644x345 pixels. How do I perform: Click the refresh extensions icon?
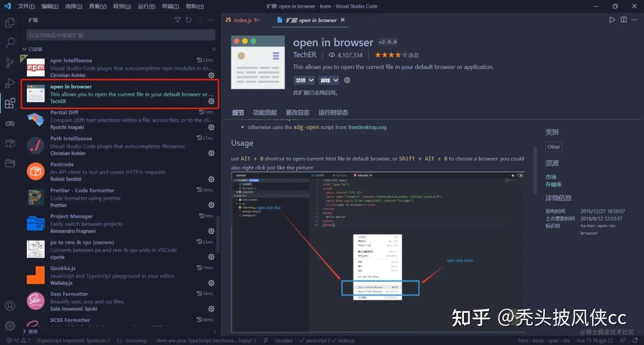tap(188, 20)
